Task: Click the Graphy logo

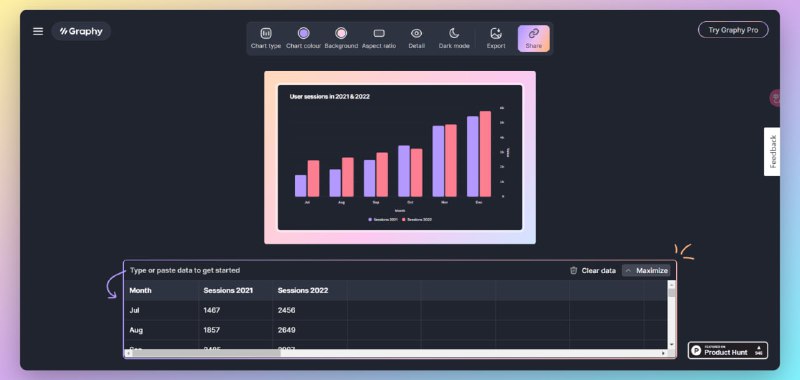Action: (x=81, y=32)
